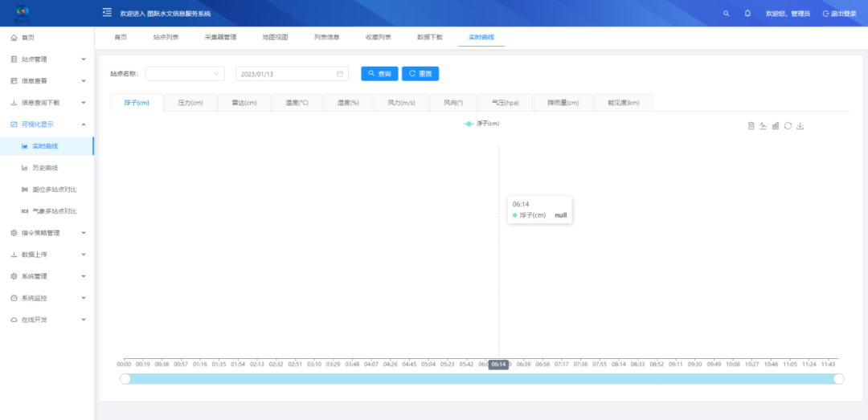
Task: Click the right handle of zoom slider
Action: (839, 378)
